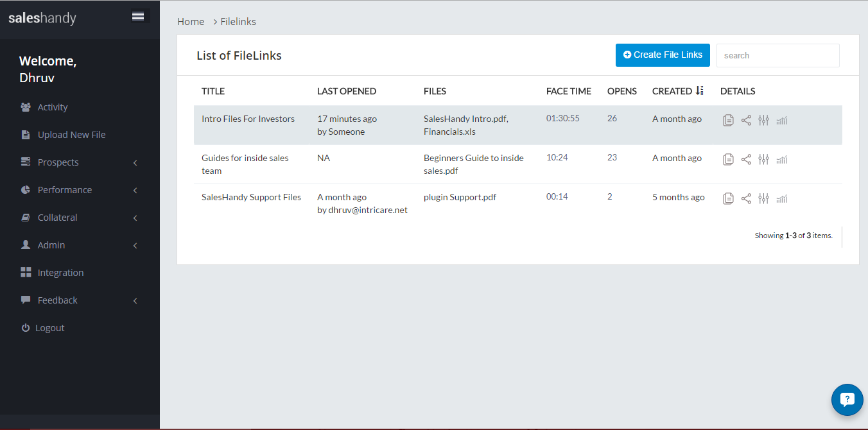
Task: Click 'Beginners Guide to inside sales.pdf' cell
Action: pyautogui.click(x=474, y=164)
